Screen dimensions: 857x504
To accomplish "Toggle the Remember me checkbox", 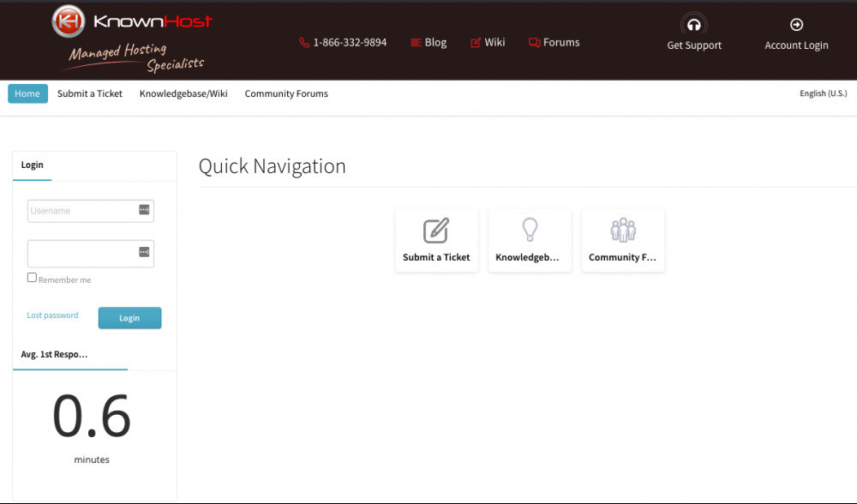I will (x=33, y=278).
